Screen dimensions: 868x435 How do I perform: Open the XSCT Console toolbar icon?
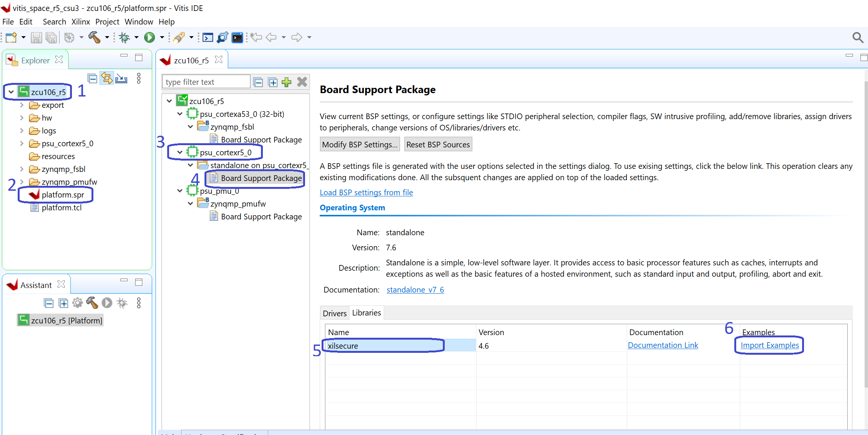[x=207, y=37]
